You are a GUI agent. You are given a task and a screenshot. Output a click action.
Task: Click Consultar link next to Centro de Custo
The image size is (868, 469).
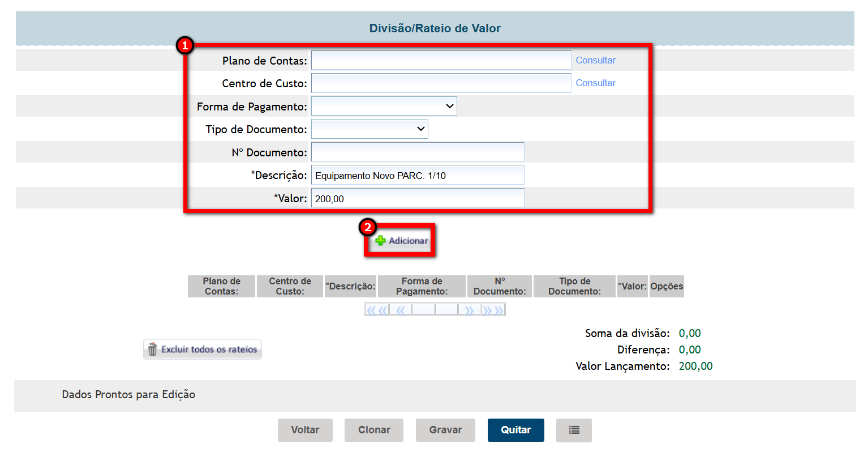(x=595, y=83)
